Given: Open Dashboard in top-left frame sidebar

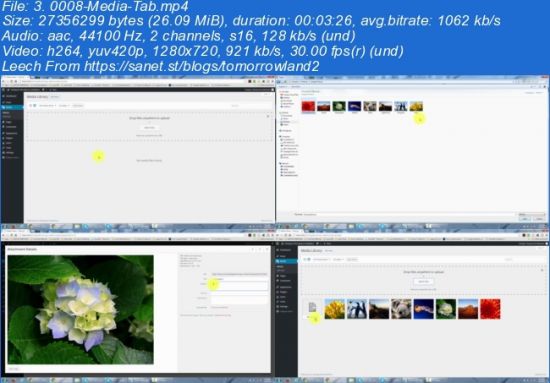Looking at the screenshot, I should tap(11, 96).
